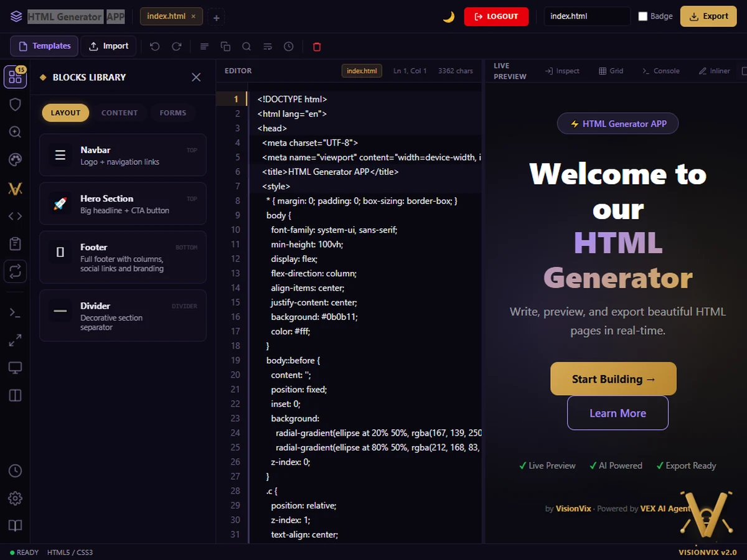Toggle the Grid preview overlay
This screenshot has width=747, height=560.
click(x=611, y=71)
